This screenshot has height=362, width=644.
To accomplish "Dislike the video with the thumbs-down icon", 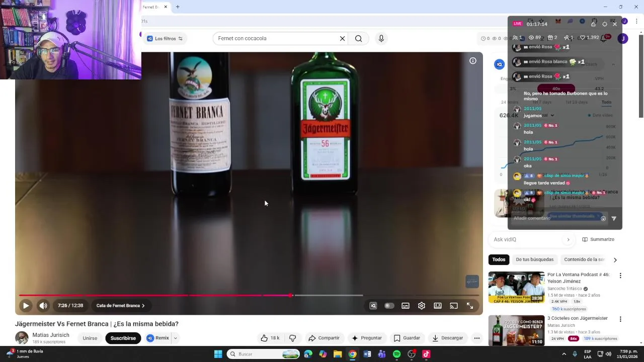I will point(293,338).
